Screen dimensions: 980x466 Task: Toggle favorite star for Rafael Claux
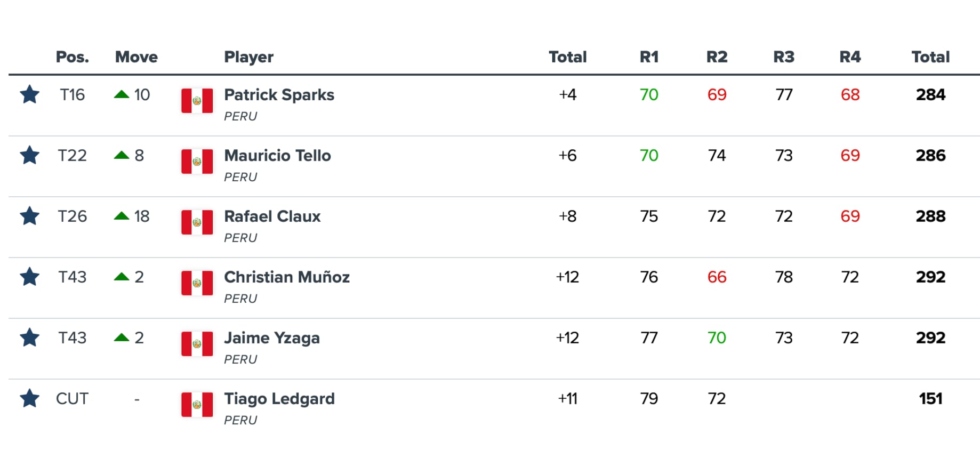[30, 216]
